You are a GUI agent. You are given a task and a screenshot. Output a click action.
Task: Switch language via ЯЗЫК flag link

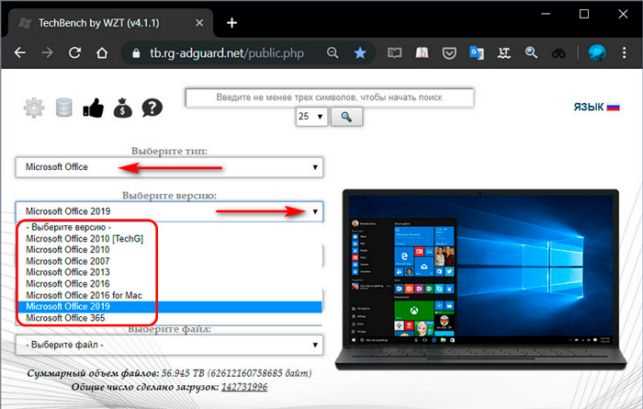tap(596, 107)
